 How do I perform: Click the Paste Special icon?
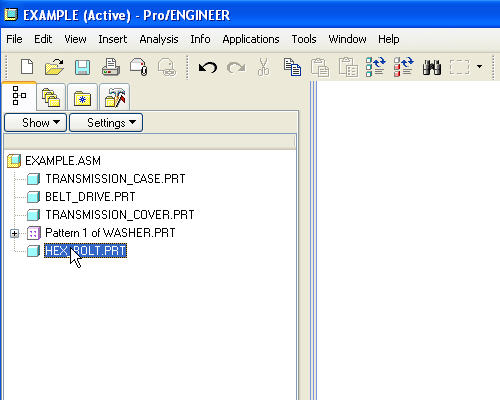coord(348,67)
